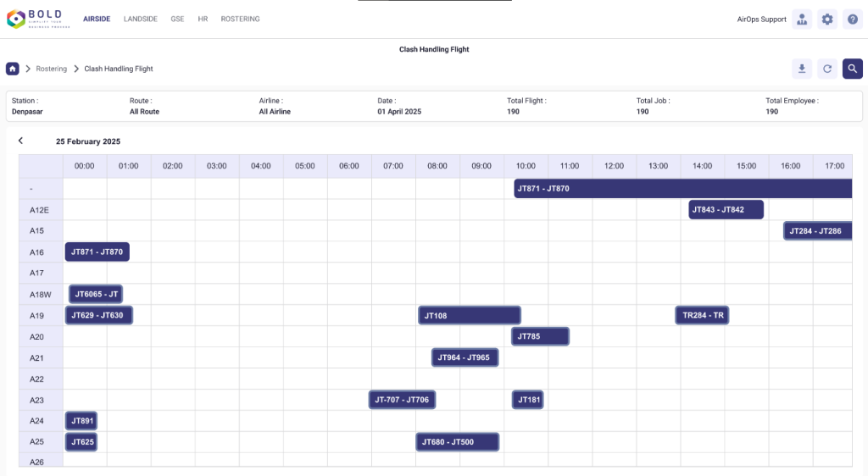Select the JT108 flight block

(469, 315)
